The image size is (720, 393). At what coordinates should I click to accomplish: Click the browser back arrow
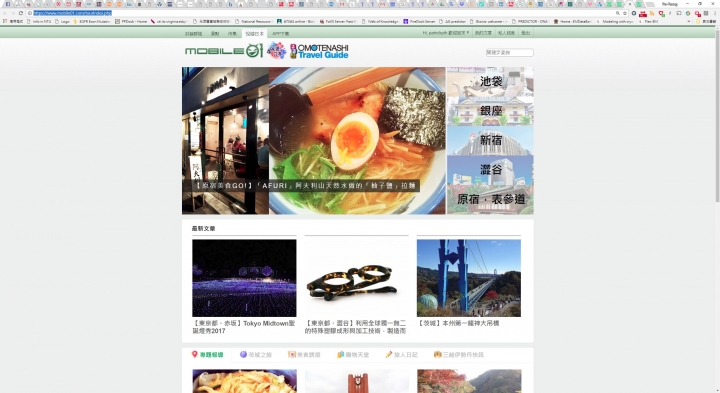[5, 13]
